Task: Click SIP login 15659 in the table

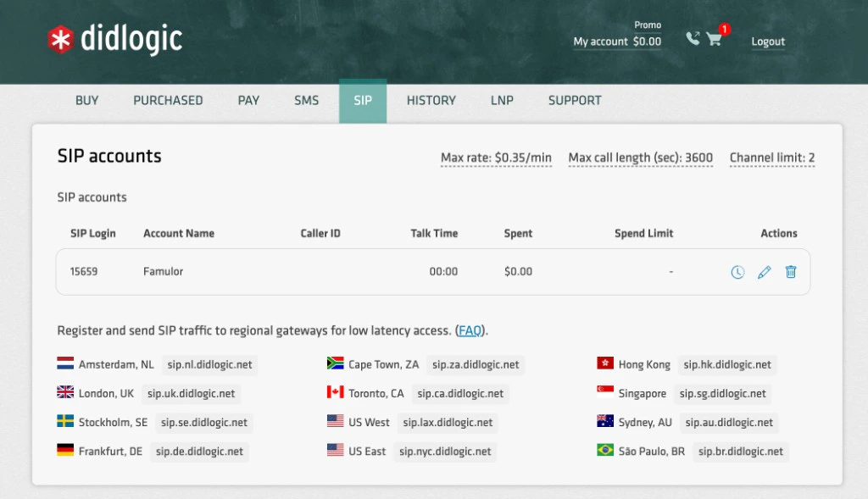Action: pos(84,272)
